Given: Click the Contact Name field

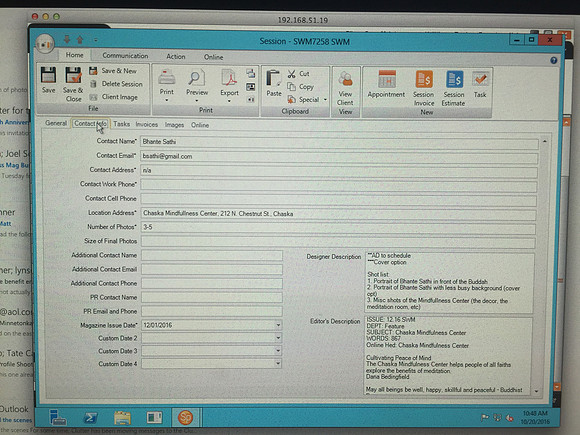Looking at the screenshot, I should 339,142.
